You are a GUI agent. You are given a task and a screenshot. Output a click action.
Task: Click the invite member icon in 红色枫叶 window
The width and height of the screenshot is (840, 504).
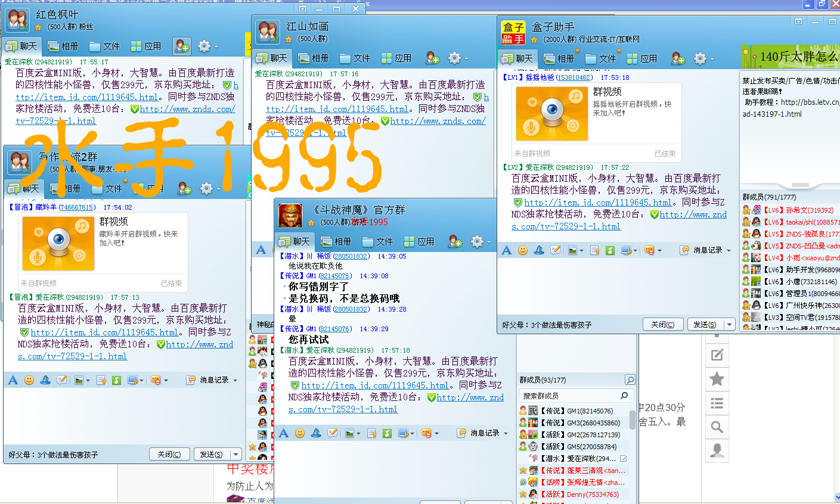click(182, 46)
